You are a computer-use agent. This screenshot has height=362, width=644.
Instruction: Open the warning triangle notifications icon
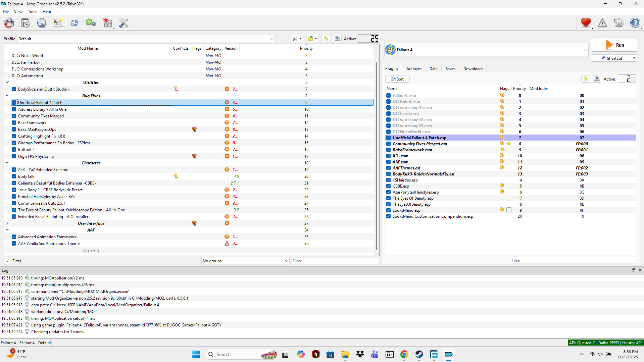[602, 23]
